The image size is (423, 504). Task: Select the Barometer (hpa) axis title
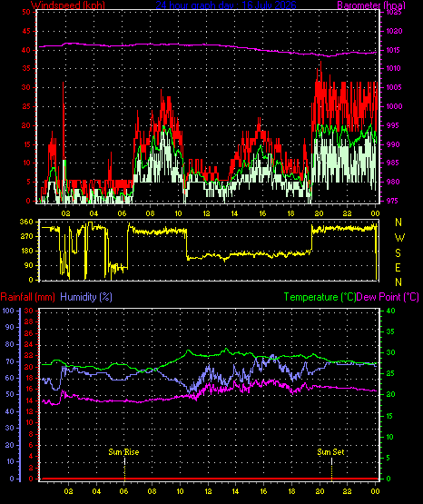coord(371,5)
